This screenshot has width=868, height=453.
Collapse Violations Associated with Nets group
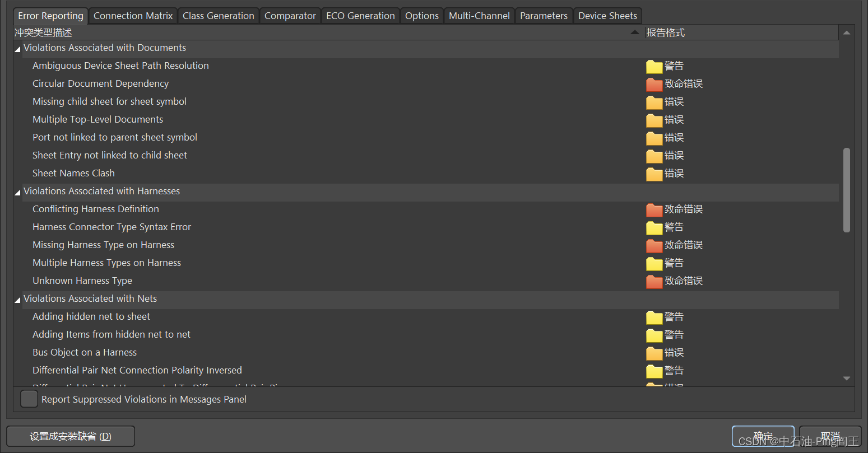(17, 300)
